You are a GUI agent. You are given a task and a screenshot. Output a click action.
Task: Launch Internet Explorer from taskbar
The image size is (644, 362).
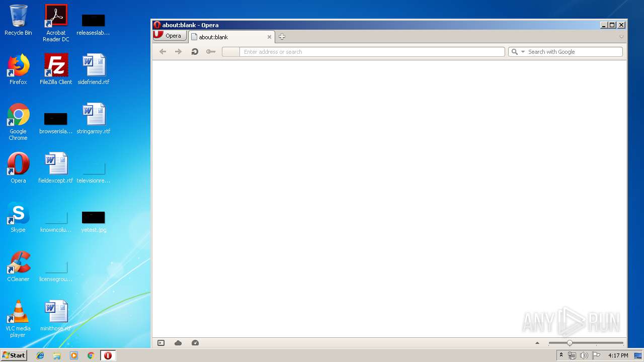tap(40, 355)
